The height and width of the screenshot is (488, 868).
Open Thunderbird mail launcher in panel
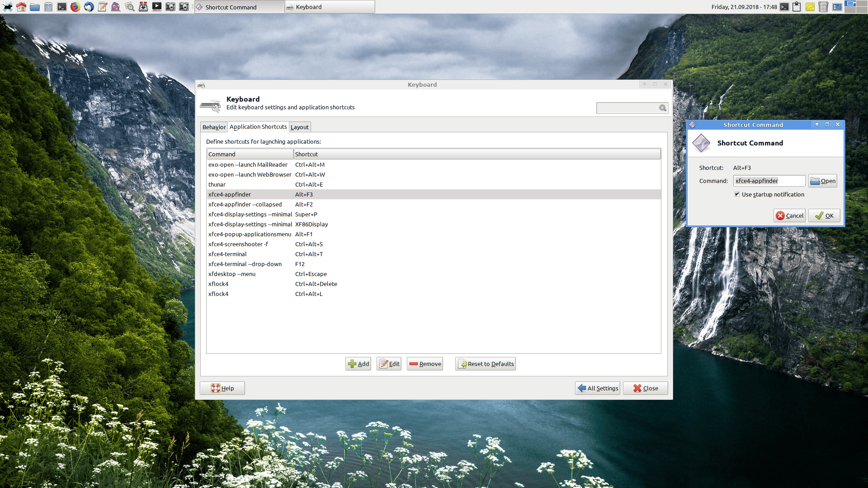tap(89, 7)
